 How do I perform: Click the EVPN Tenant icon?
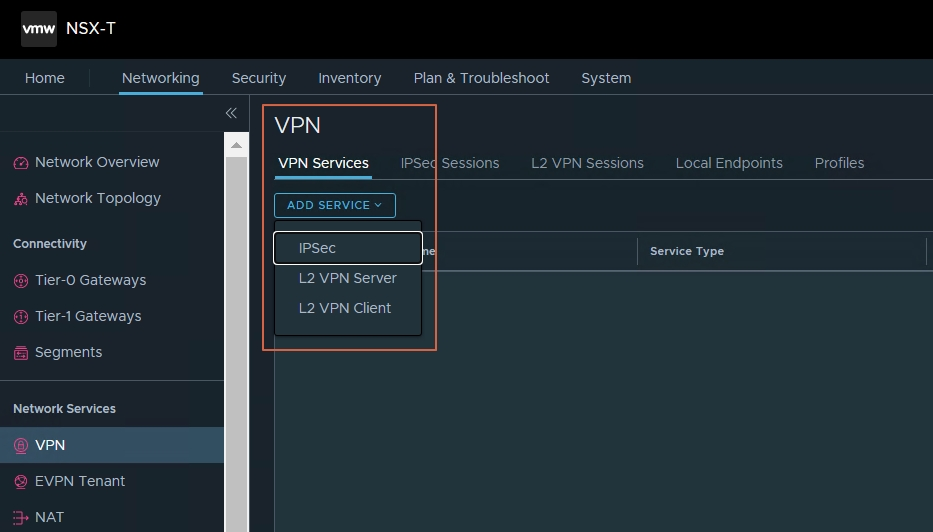pos(21,481)
